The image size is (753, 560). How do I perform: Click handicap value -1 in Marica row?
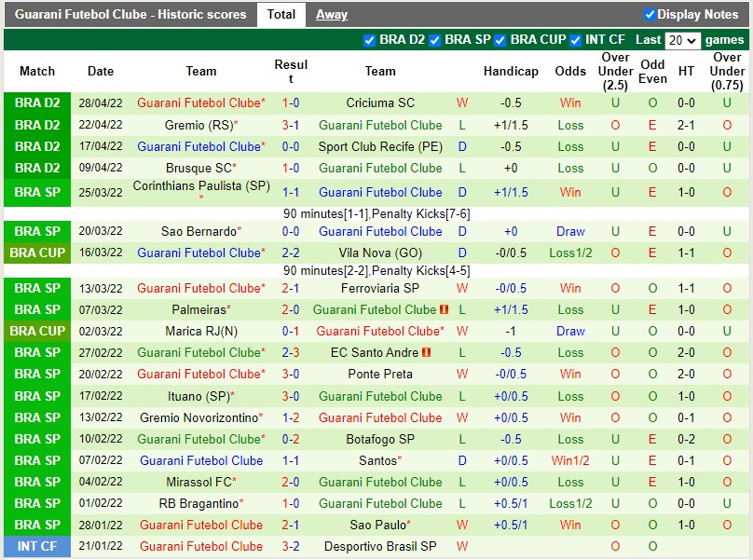point(511,332)
